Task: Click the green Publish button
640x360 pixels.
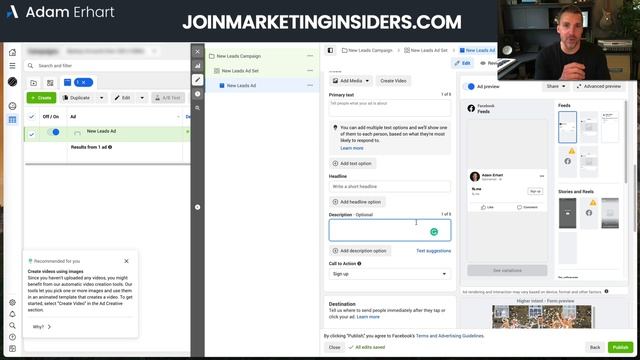Action: tap(620, 347)
